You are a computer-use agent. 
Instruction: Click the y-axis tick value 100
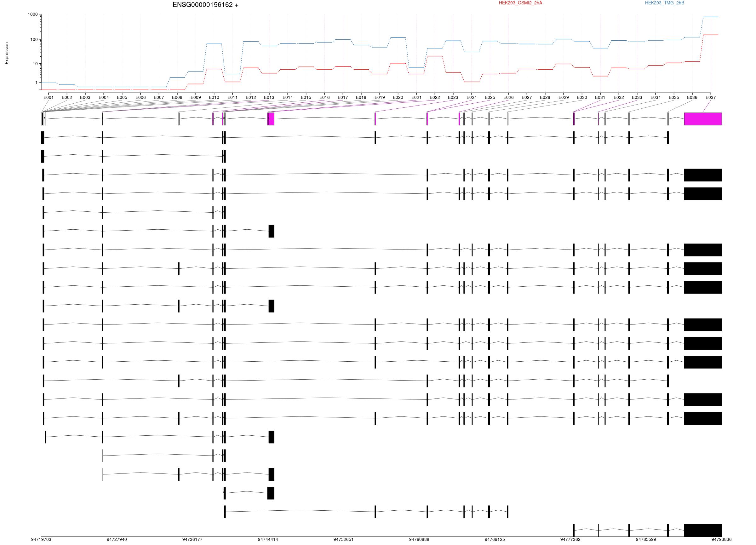coord(34,39)
